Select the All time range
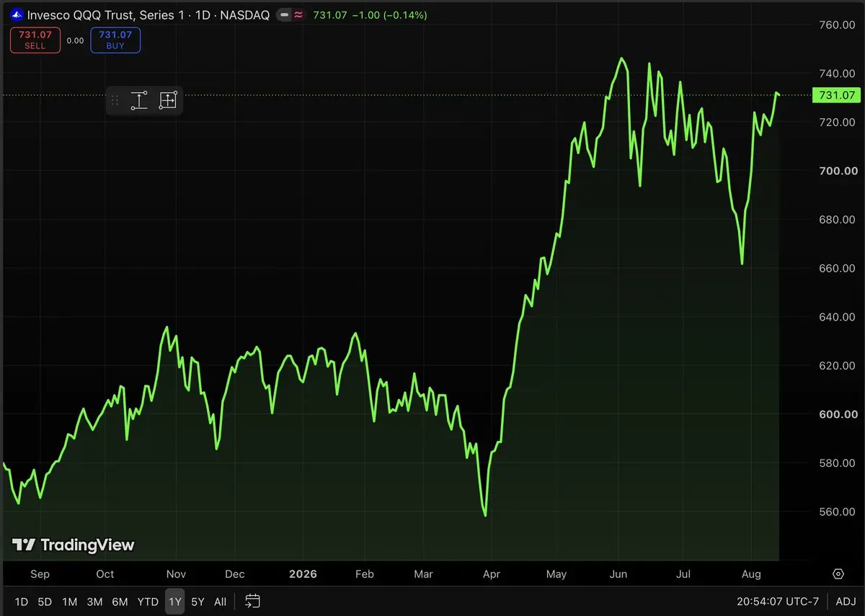This screenshot has width=865, height=616. point(220,602)
